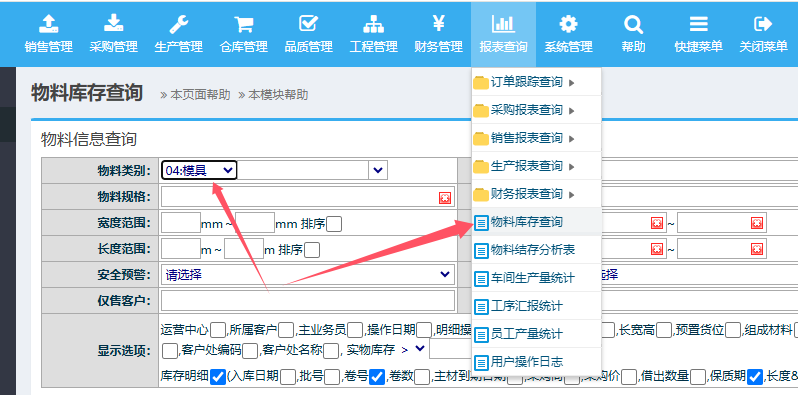This screenshot has height=395, width=798.
Task: Click the 生产管理 wrench icon
Action: [x=179, y=23]
